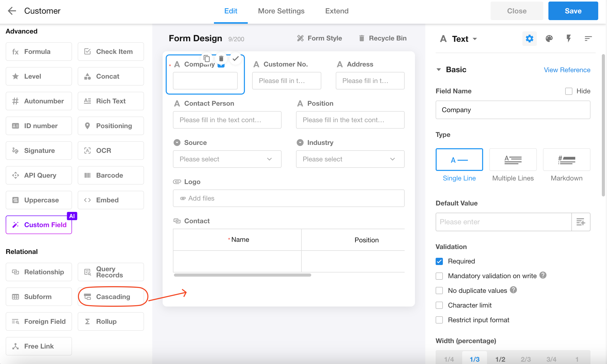This screenshot has height=364, width=607.
Task: Open the Extend tab
Action: [x=337, y=11]
